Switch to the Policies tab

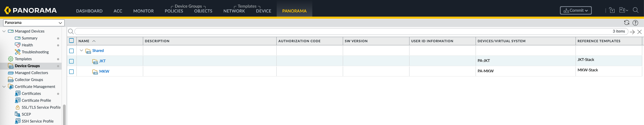point(174,11)
